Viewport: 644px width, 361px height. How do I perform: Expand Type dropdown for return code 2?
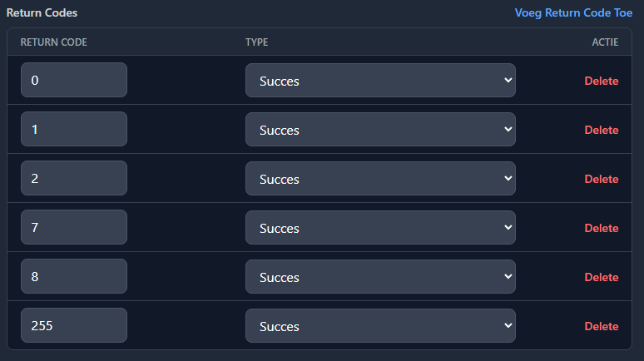click(x=380, y=179)
